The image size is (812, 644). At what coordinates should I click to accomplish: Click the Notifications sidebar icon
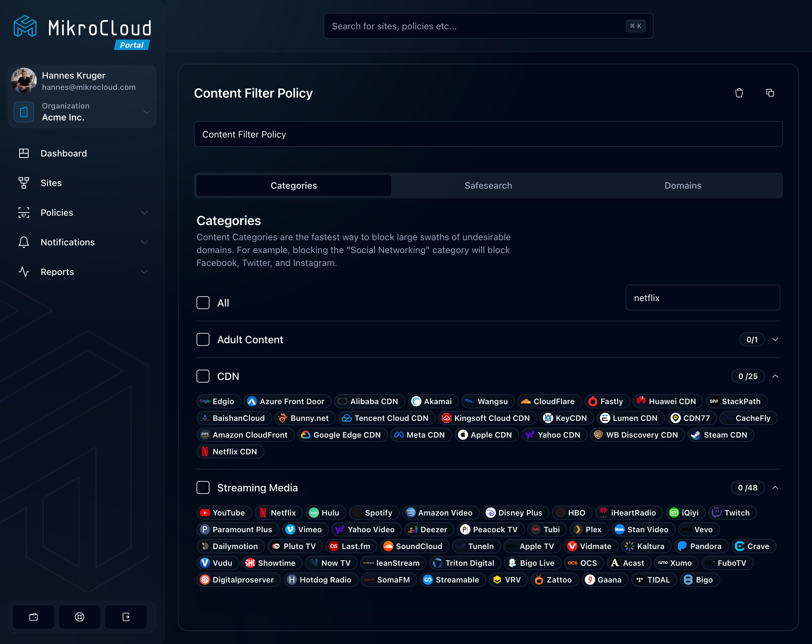coord(23,242)
